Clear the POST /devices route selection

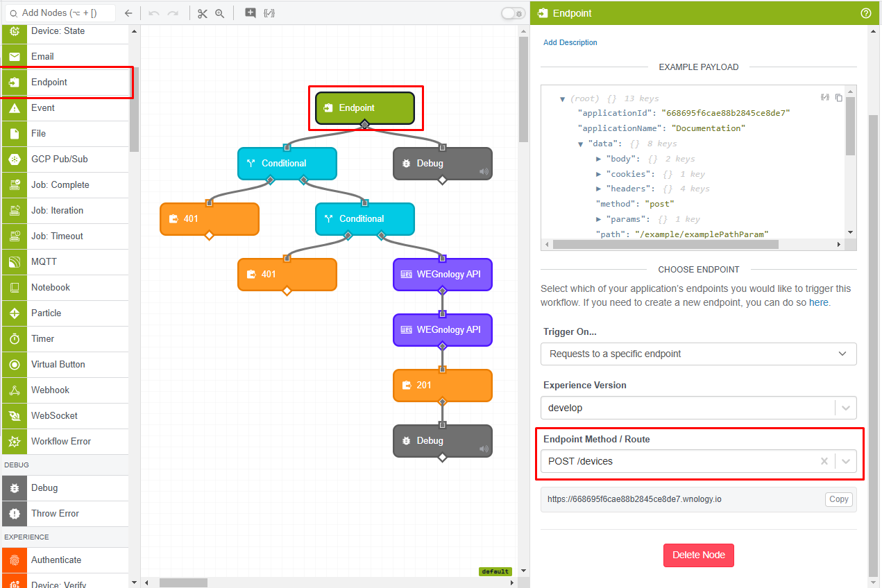tap(824, 461)
